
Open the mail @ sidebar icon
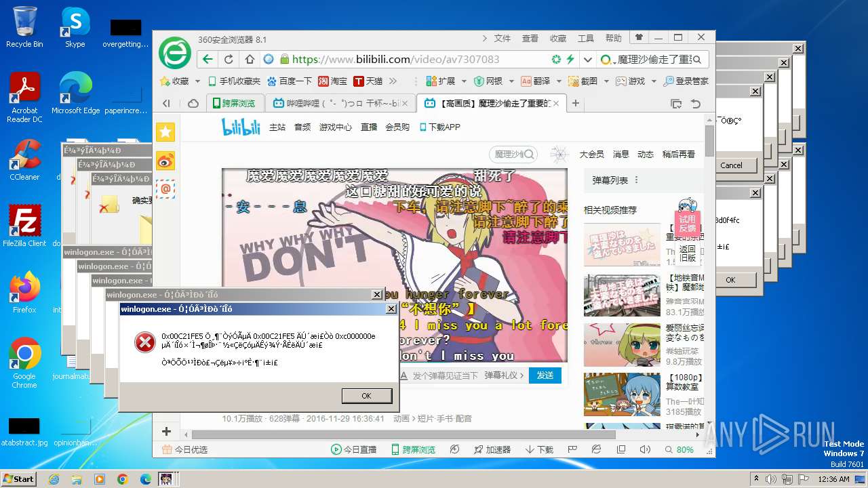[166, 189]
